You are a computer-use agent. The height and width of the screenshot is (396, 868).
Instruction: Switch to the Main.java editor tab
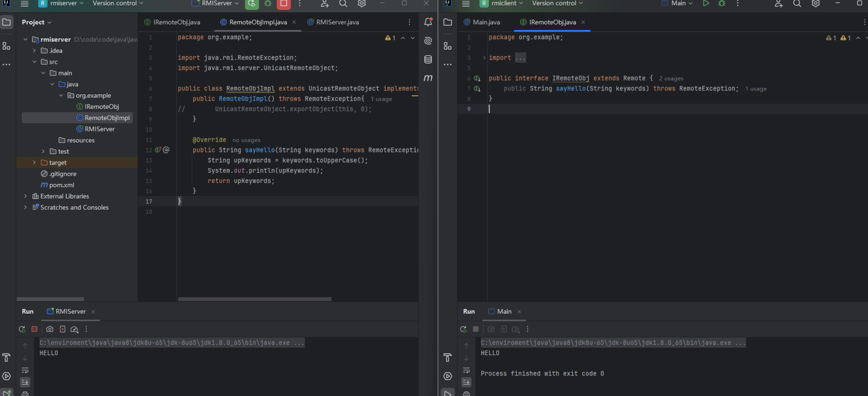coord(486,22)
